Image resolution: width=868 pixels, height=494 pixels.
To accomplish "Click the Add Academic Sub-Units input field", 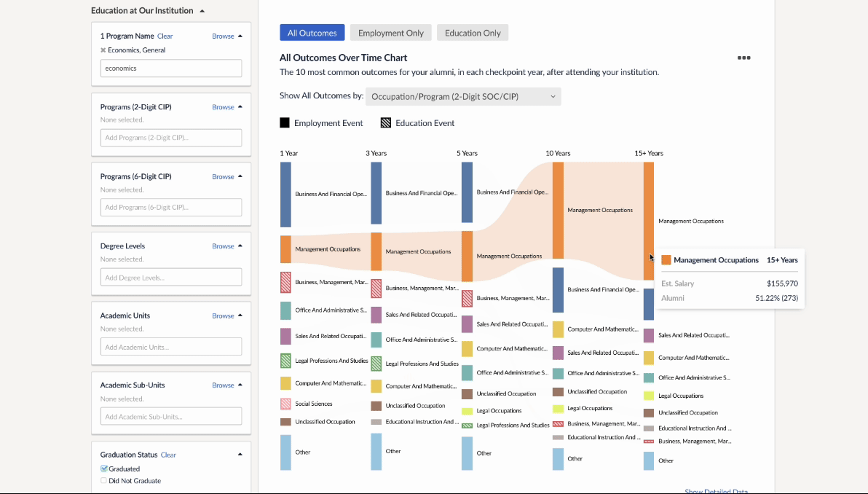I will [x=171, y=416].
